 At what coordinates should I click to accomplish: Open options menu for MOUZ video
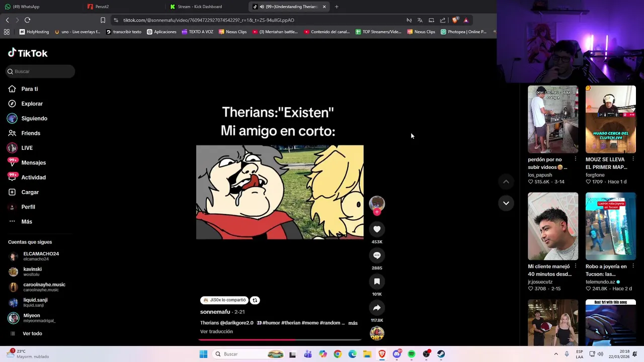tap(633, 159)
